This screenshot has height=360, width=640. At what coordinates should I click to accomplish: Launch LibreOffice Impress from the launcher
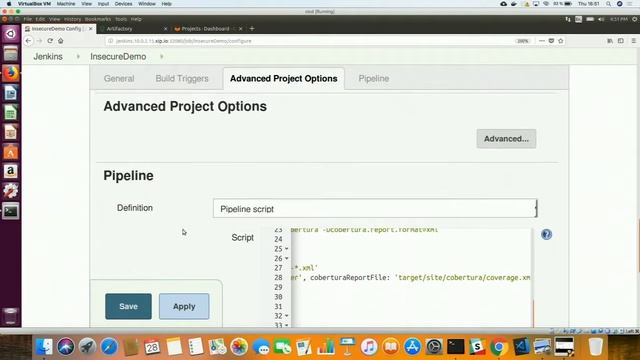[x=11, y=133]
